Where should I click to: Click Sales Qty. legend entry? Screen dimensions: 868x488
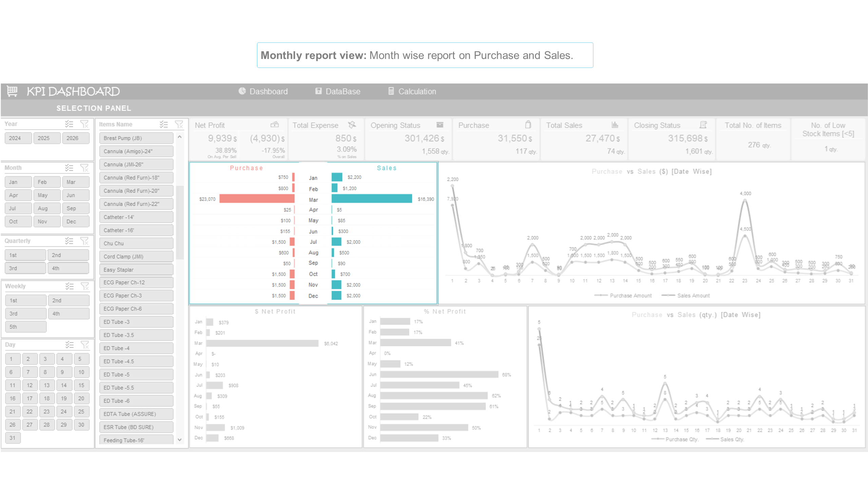tap(725, 439)
